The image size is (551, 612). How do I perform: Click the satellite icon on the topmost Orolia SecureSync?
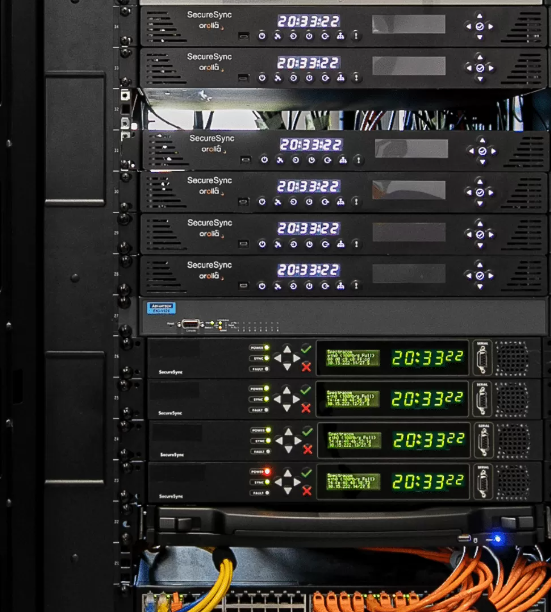(x=277, y=36)
